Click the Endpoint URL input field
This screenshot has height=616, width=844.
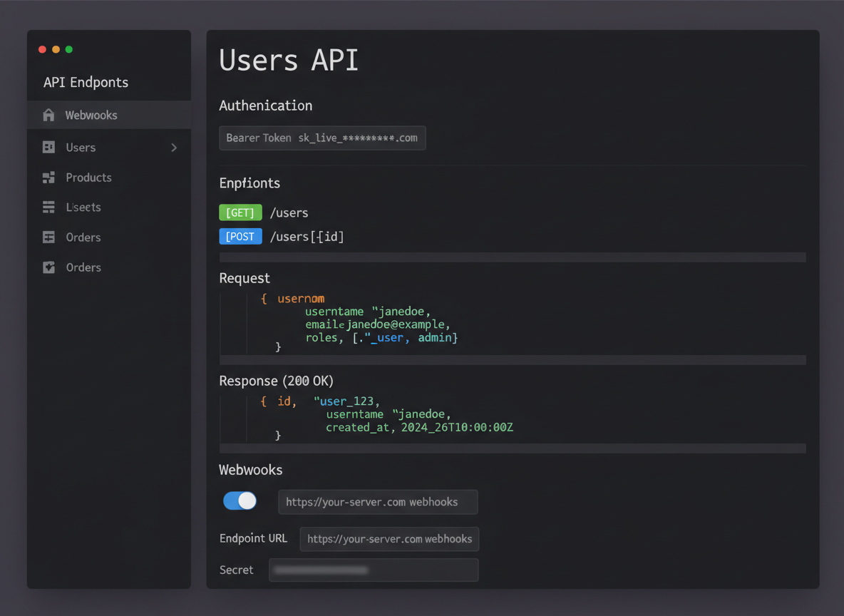(389, 539)
